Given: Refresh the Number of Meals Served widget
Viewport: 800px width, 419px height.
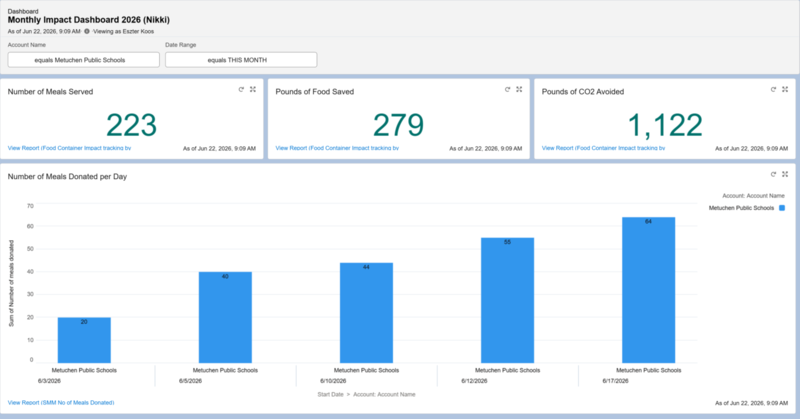Looking at the screenshot, I should click(x=241, y=89).
